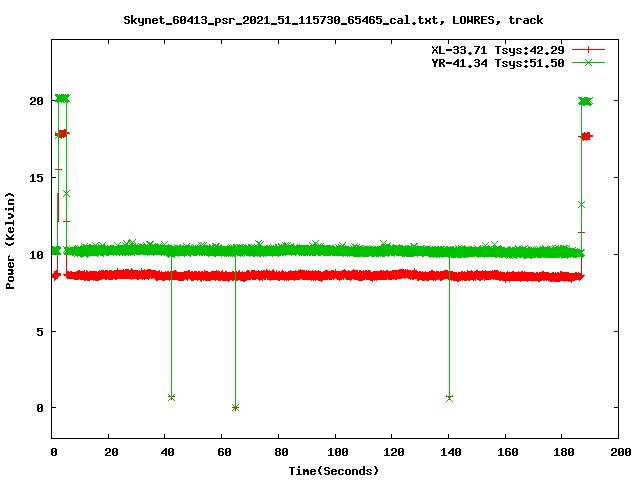640x480 pixels.
Task: Click the x-axis tick label 60
Action: [x=224, y=452]
